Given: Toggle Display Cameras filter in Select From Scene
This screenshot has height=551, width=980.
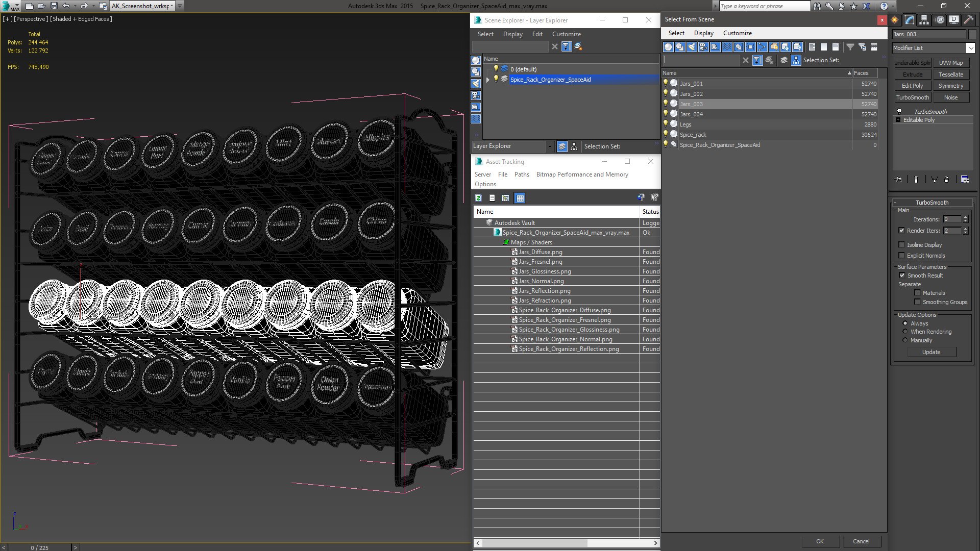Looking at the screenshot, I should coord(703,47).
